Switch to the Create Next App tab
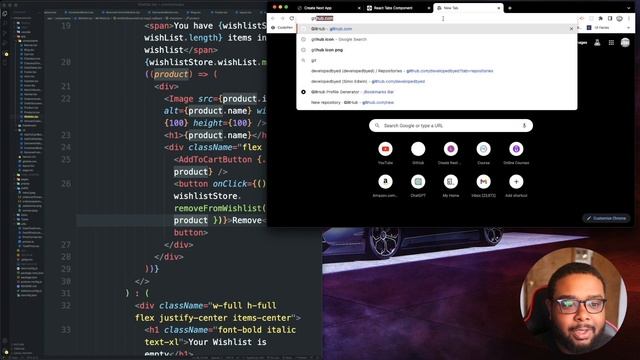The width and height of the screenshot is (640, 360). pyautogui.click(x=329, y=8)
